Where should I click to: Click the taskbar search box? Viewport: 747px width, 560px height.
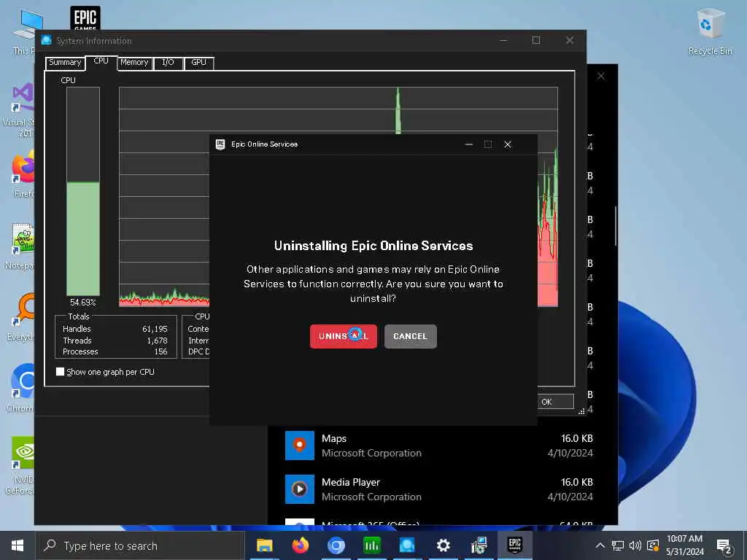pos(140,545)
